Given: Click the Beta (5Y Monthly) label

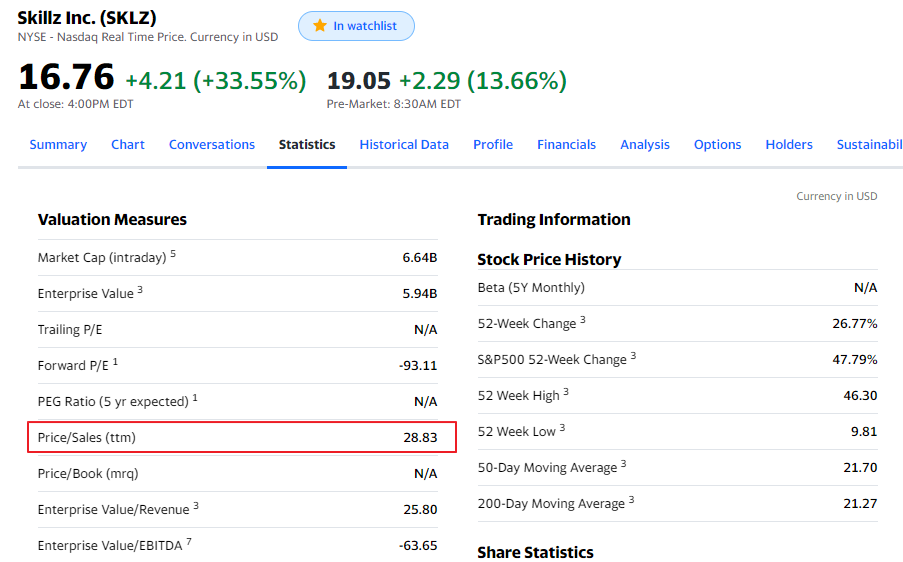Looking at the screenshot, I should tap(531, 287).
